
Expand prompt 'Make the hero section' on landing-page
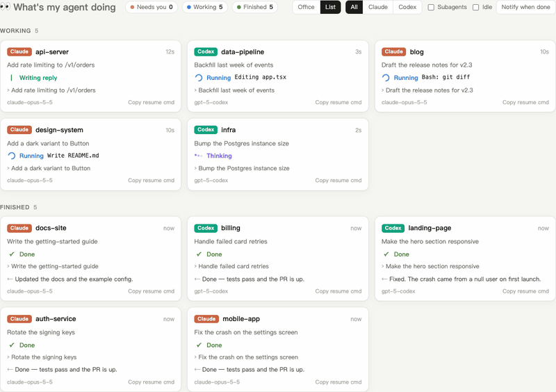[430, 266]
